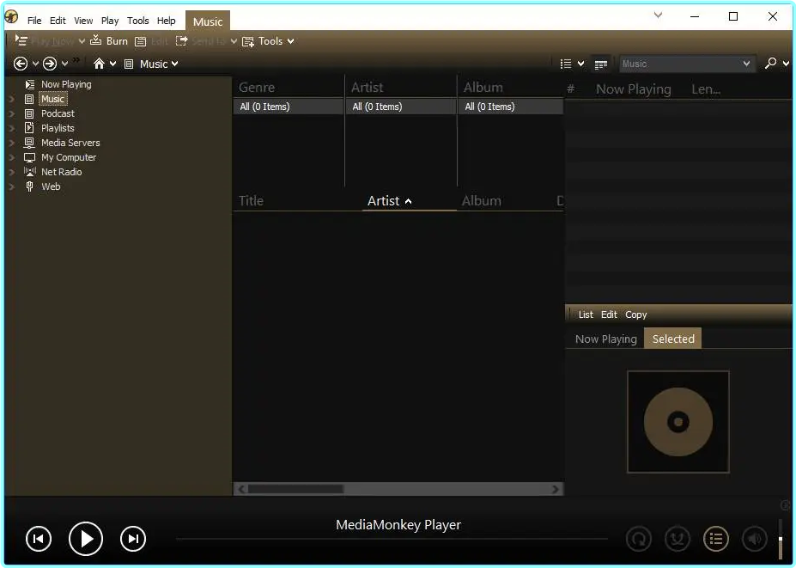The width and height of the screenshot is (796, 568).
Task: Expand the Podcast tree node
Action: click(x=11, y=114)
